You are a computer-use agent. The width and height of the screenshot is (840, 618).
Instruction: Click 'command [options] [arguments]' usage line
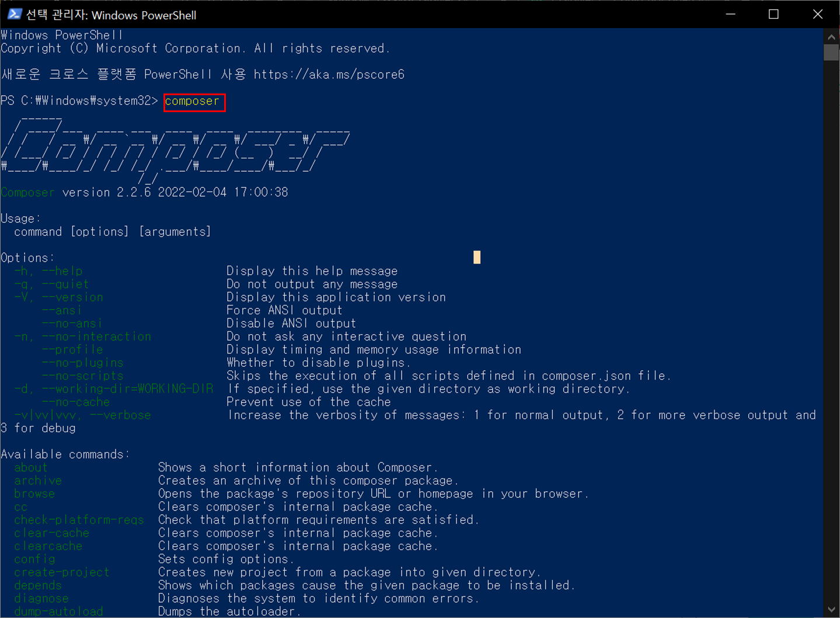pos(112,231)
